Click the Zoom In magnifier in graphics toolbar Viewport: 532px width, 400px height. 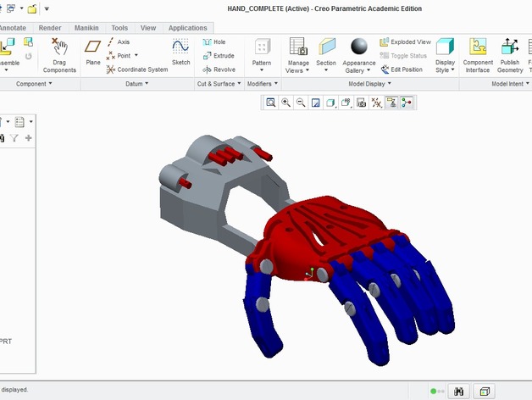(x=286, y=103)
